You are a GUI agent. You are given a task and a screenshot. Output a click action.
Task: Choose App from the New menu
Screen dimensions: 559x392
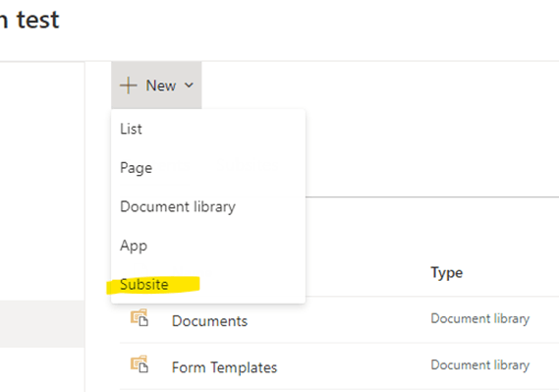208,246
